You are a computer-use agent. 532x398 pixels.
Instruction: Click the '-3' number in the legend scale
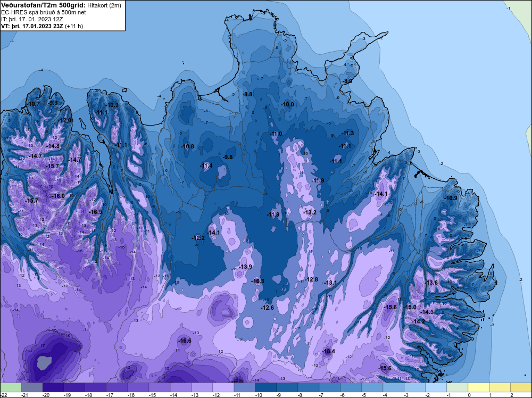click(406, 395)
